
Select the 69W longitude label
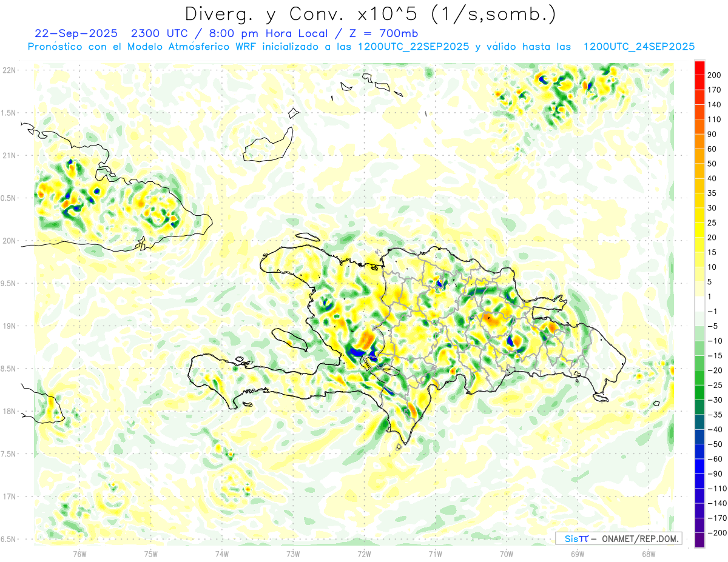coord(578,554)
